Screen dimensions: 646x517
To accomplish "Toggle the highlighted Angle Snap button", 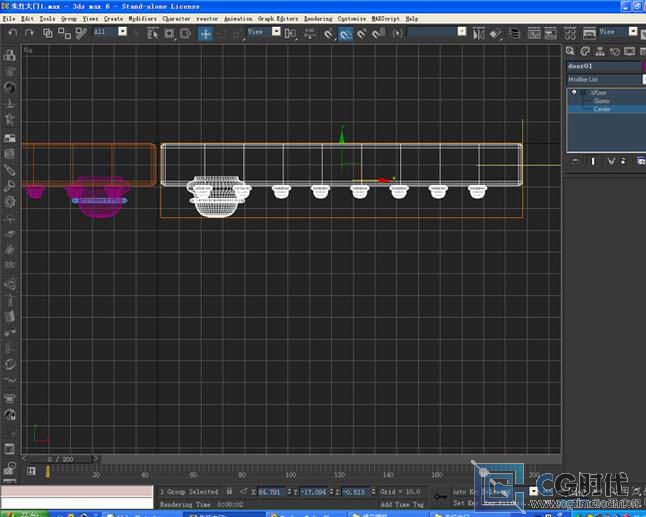I will (345, 34).
